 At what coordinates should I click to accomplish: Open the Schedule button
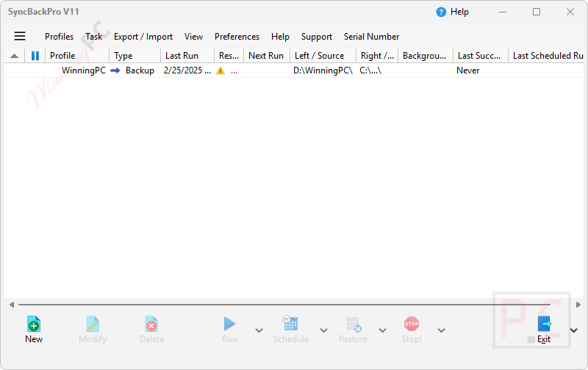[291, 330]
